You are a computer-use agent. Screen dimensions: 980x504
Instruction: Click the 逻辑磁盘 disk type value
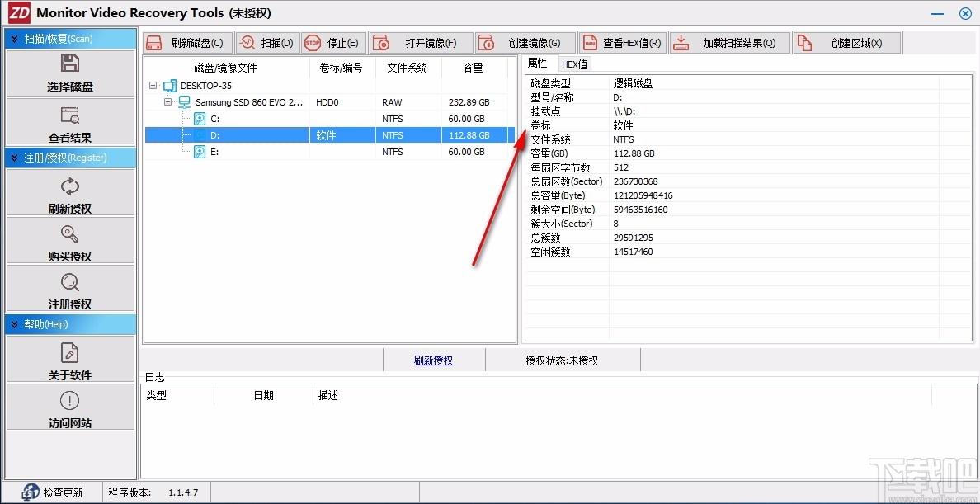point(634,83)
